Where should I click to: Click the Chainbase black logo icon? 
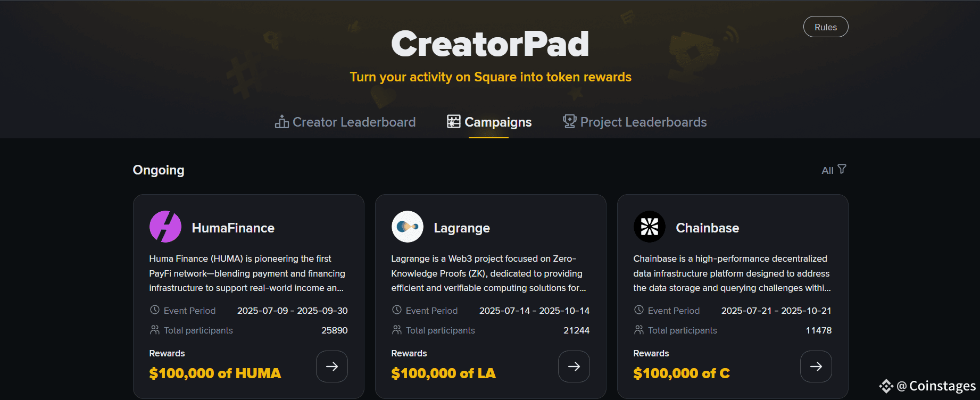coord(650,227)
